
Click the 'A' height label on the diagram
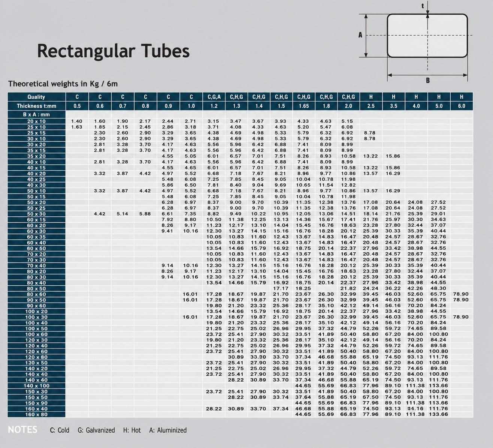click(360, 35)
